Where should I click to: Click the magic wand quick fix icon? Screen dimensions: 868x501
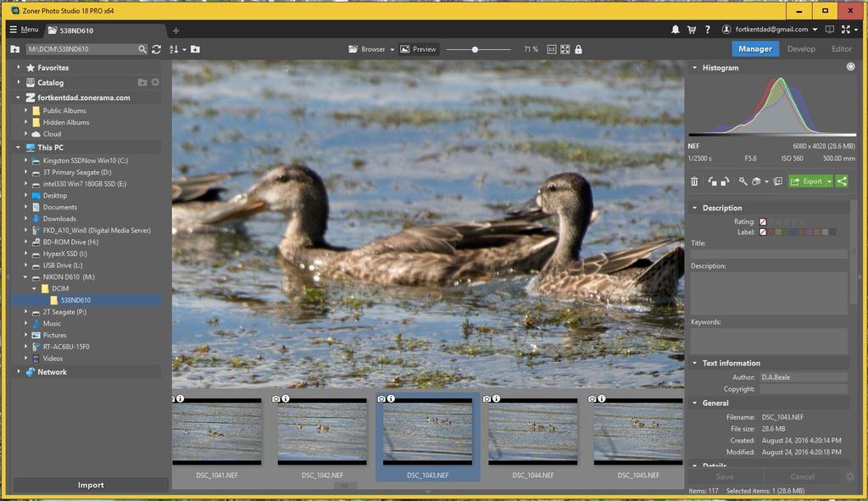(x=743, y=181)
